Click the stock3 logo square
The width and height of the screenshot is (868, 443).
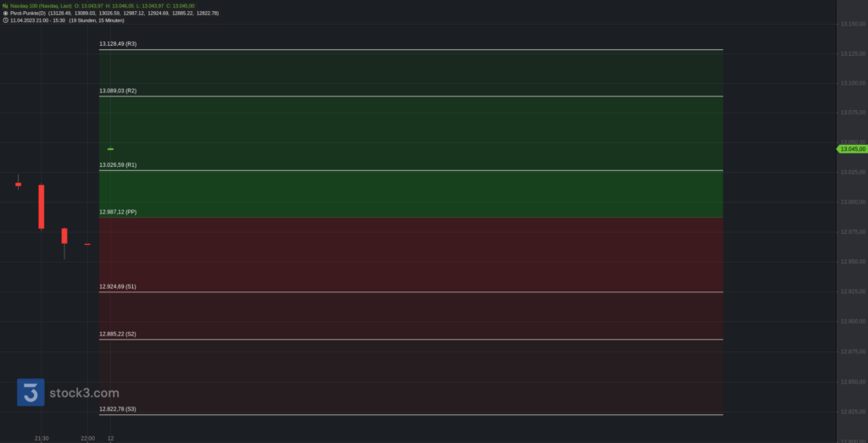(x=31, y=392)
